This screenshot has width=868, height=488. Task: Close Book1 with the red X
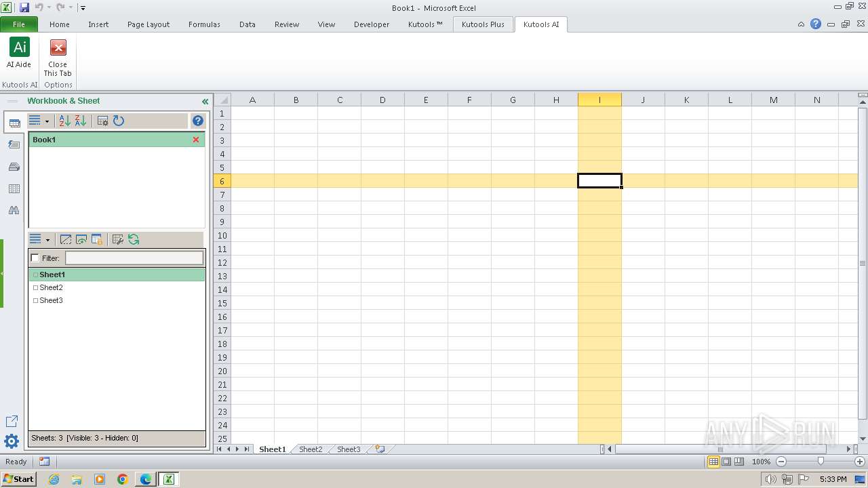[196, 140]
